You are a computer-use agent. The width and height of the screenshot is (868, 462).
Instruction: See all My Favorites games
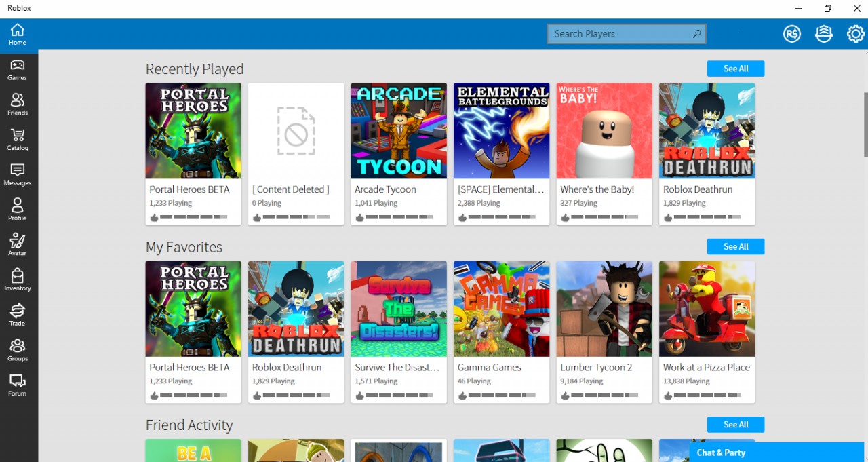point(736,246)
